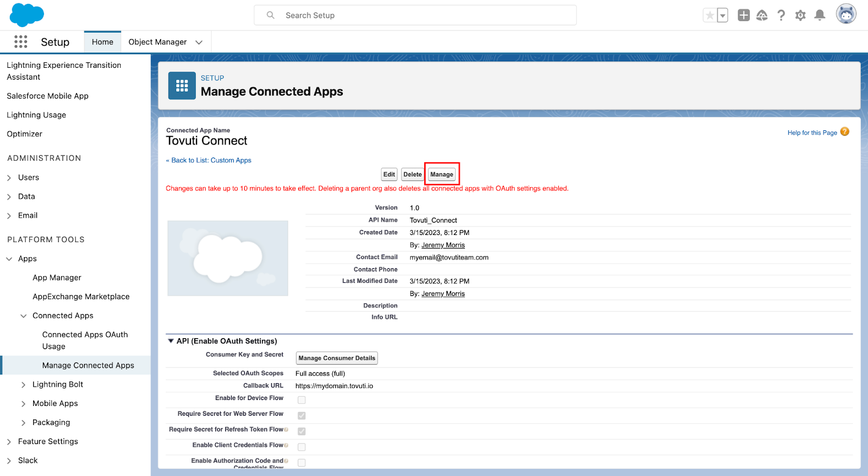Open the Setup gear icon

(800, 15)
